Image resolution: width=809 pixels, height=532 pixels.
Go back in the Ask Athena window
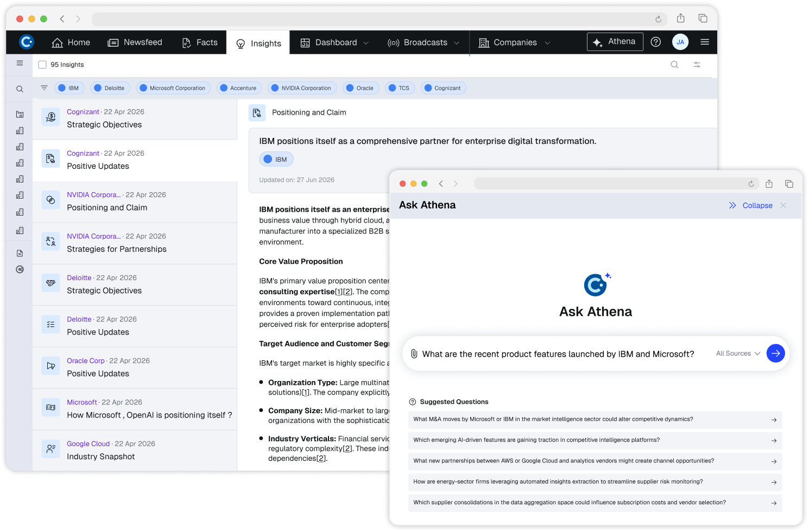click(441, 184)
